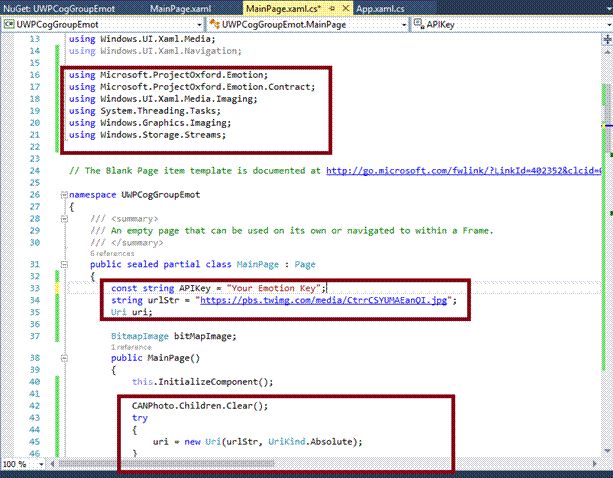Click the line "using System.Threading.Tasks;"
The image size is (613, 478).
145,111
